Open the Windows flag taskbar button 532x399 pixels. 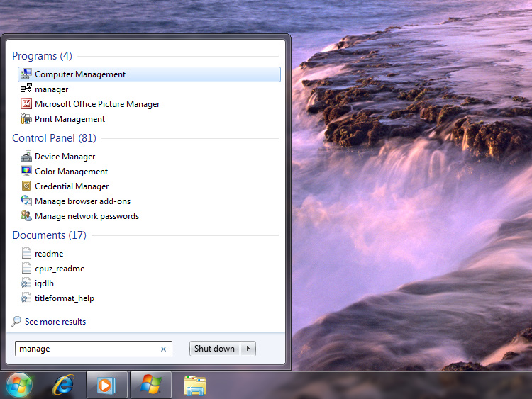[x=151, y=385]
